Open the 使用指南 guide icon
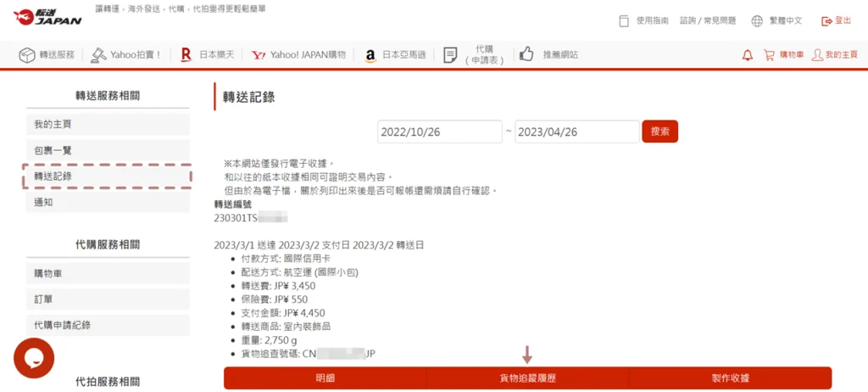Viewport: 868px width, 392px height. [624, 21]
